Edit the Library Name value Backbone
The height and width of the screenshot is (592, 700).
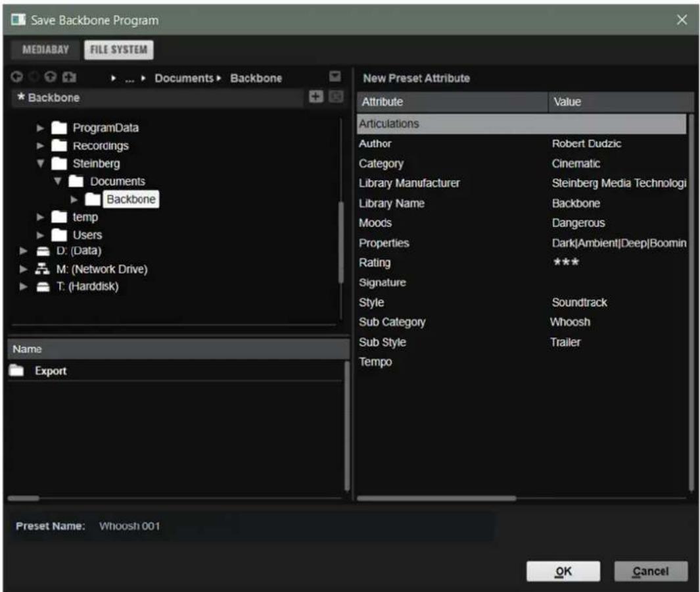tap(576, 203)
